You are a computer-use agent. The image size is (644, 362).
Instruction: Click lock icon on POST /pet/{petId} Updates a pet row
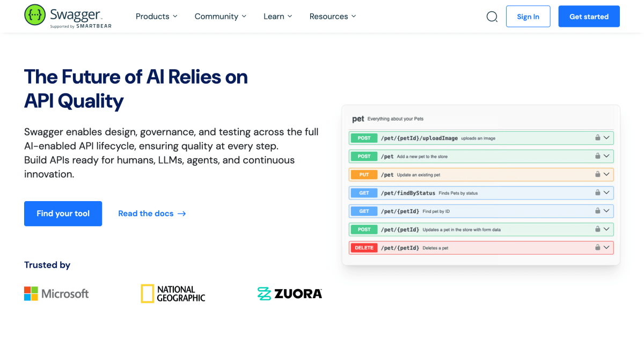[x=597, y=229]
